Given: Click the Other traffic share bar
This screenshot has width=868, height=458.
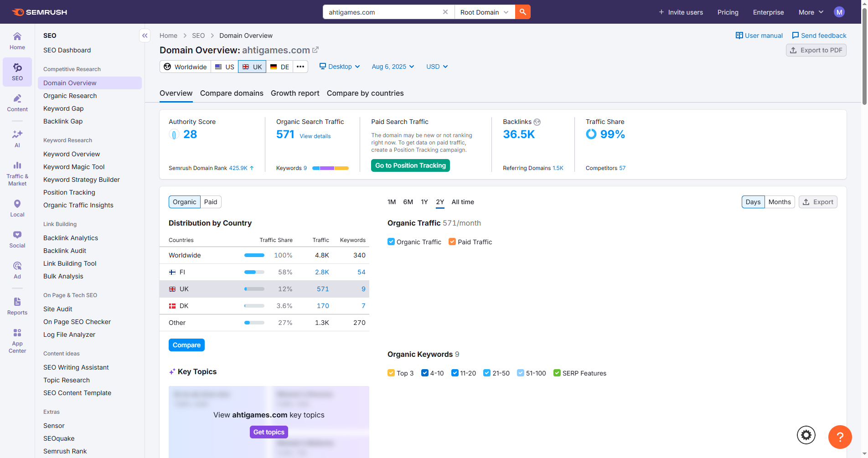Looking at the screenshot, I should pos(254,323).
